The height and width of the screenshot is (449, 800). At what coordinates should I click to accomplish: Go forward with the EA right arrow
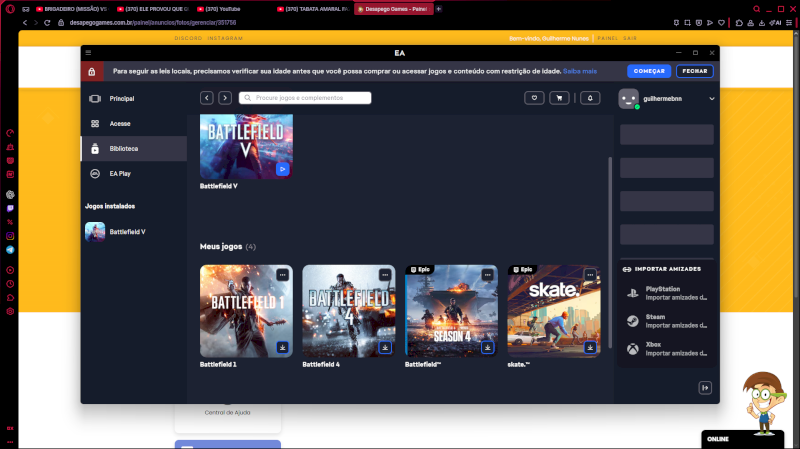click(x=225, y=98)
